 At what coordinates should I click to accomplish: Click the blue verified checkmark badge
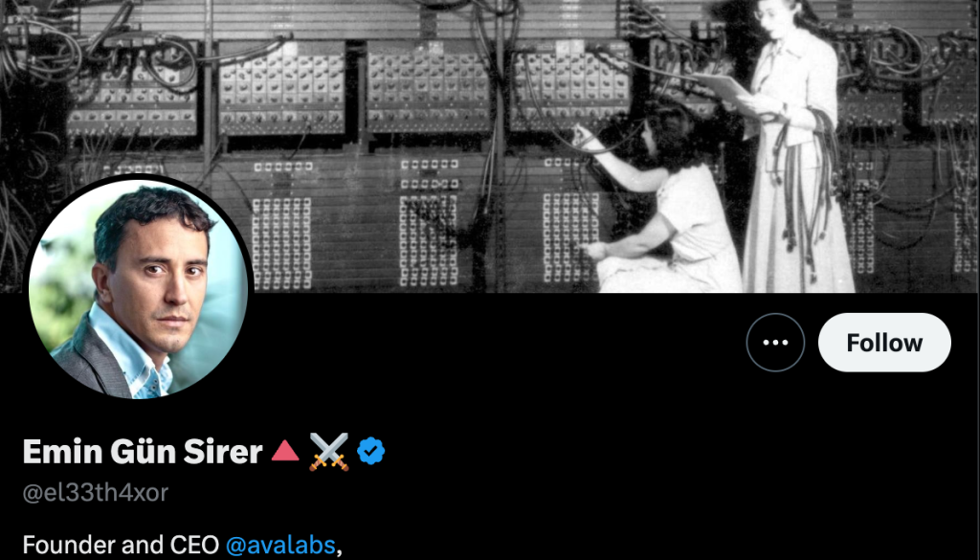[x=371, y=451]
